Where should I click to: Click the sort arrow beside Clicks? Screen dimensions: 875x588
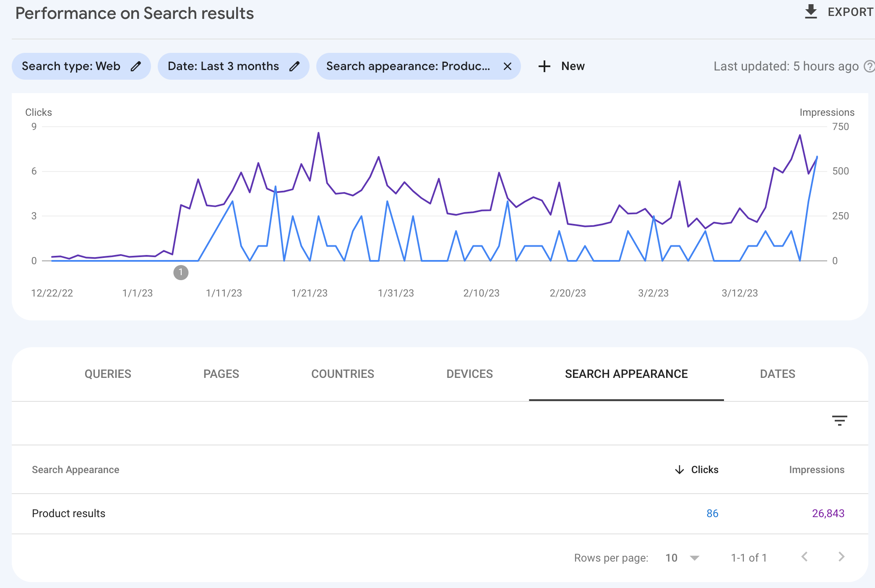pyautogui.click(x=679, y=470)
